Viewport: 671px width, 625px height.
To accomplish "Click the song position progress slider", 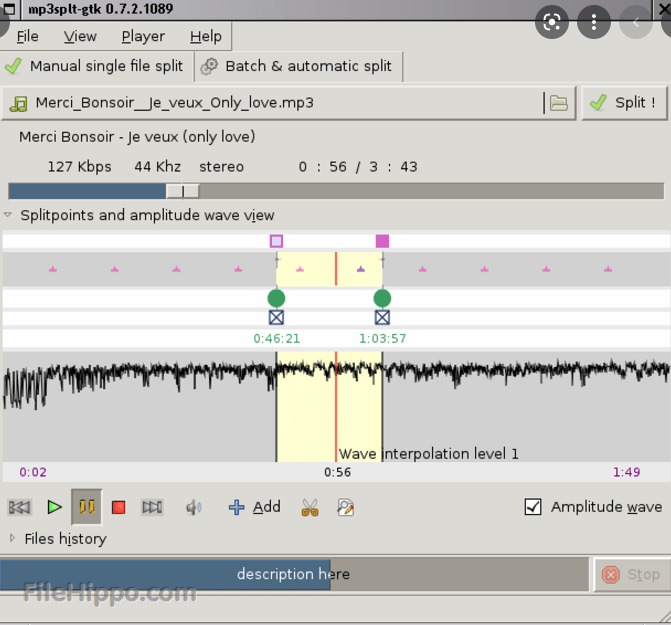I will (x=336, y=191).
